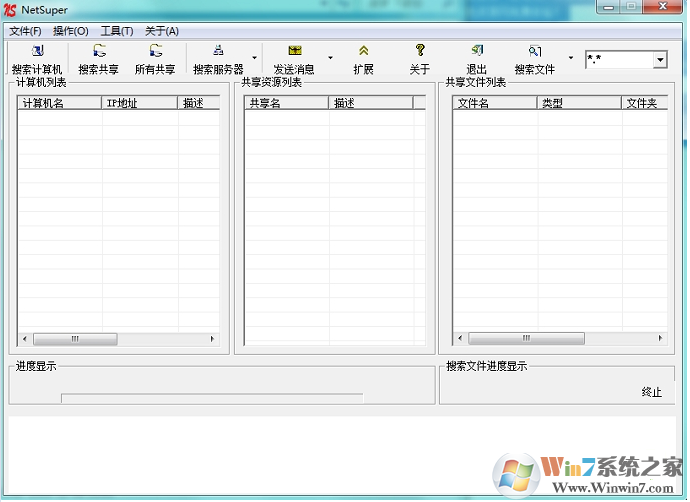Sort by 计算机名 column header
This screenshot has width=690, height=502.
pyautogui.click(x=60, y=103)
